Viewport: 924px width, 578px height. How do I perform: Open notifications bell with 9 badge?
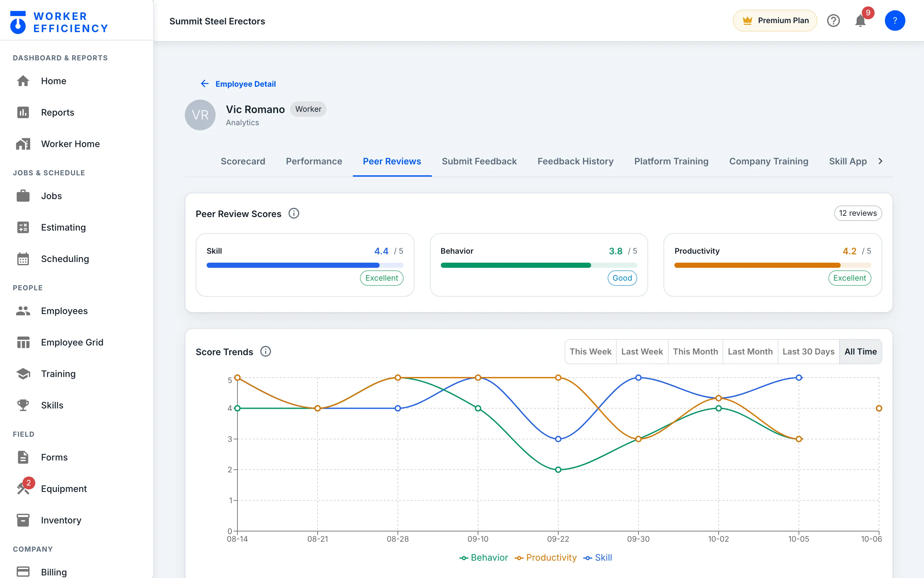[860, 21]
